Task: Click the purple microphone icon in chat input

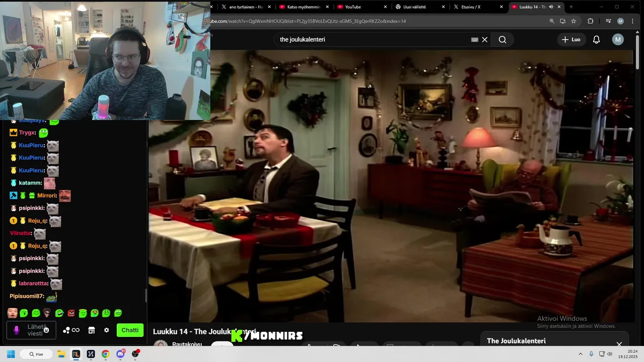Action: [16, 330]
